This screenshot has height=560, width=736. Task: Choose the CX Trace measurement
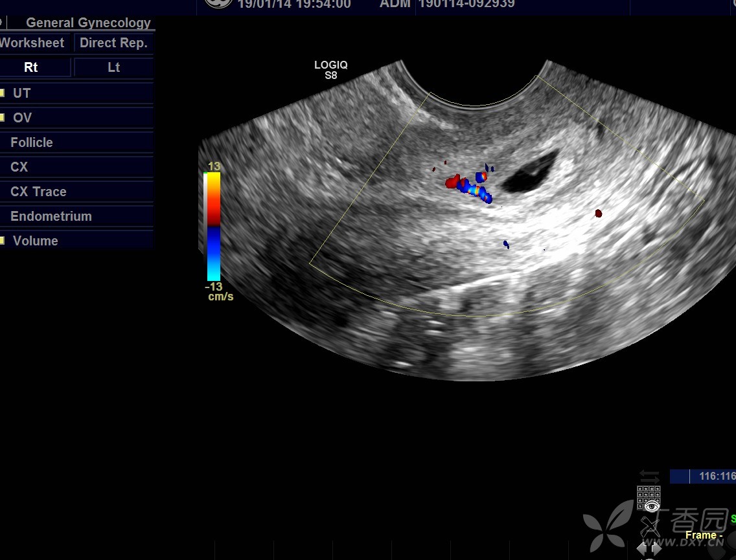coord(38,192)
